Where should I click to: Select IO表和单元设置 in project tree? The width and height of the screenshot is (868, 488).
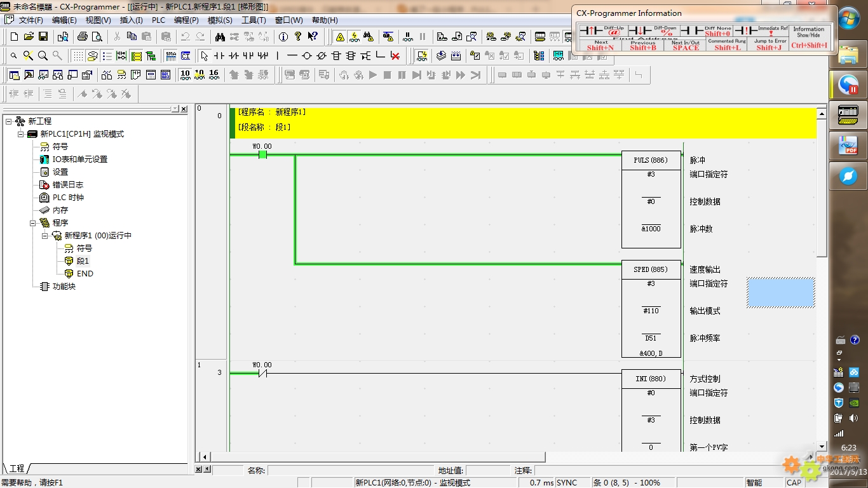click(x=79, y=159)
